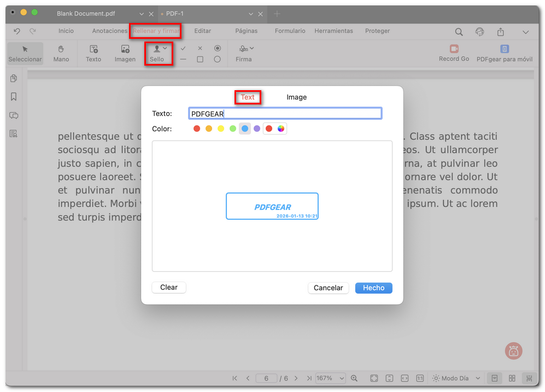The image size is (545, 392).
Task: Open the 167% zoom level dropdown
Action: pyautogui.click(x=330, y=378)
